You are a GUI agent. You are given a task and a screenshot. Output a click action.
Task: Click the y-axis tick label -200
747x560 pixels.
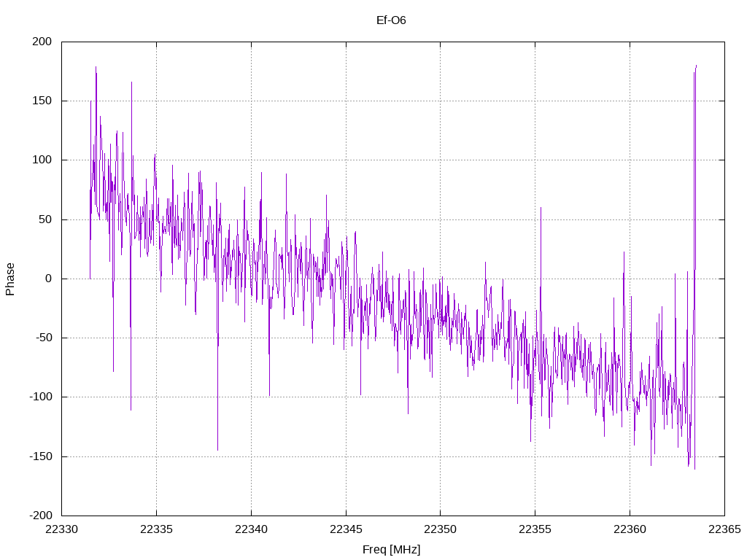point(40,516)
